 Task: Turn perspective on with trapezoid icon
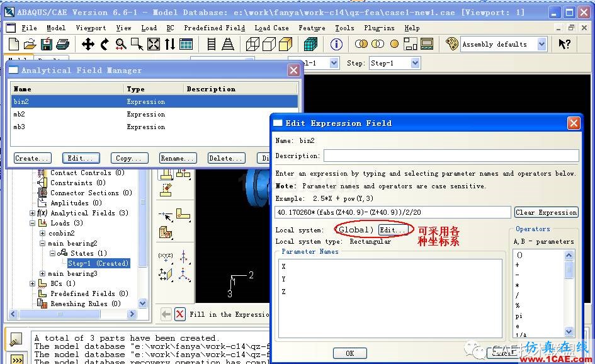[x=228, y=44]
